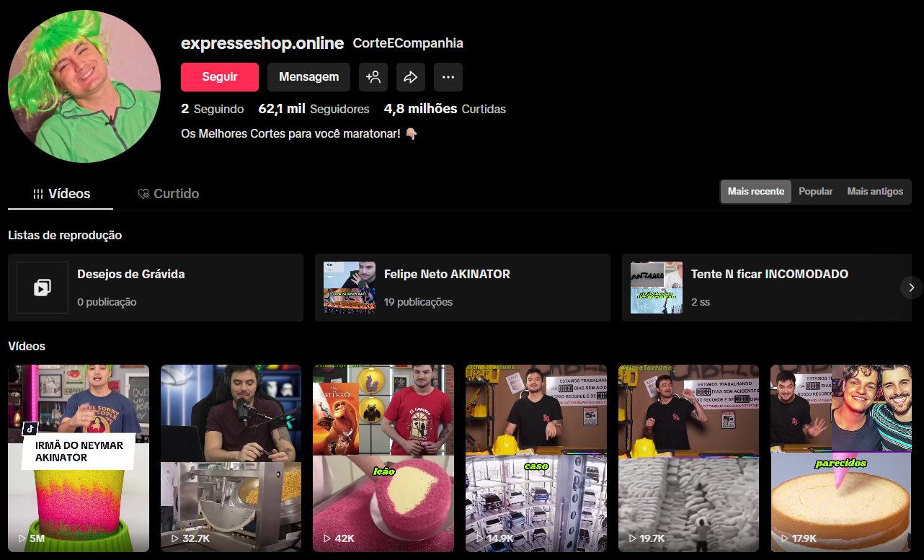Open the green-wig profile picture
924x560 pixels.
tap(84, 86)
